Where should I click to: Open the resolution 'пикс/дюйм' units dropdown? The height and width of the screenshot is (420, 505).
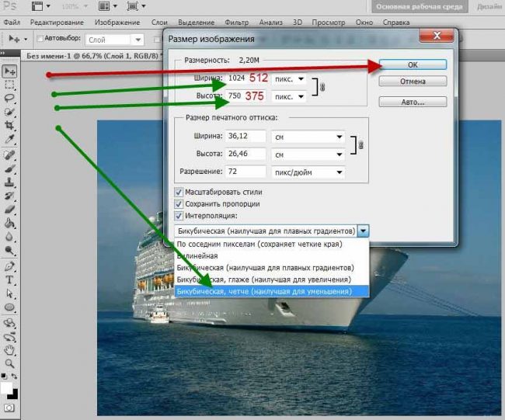pyautogui.click(x=306, y=172)
